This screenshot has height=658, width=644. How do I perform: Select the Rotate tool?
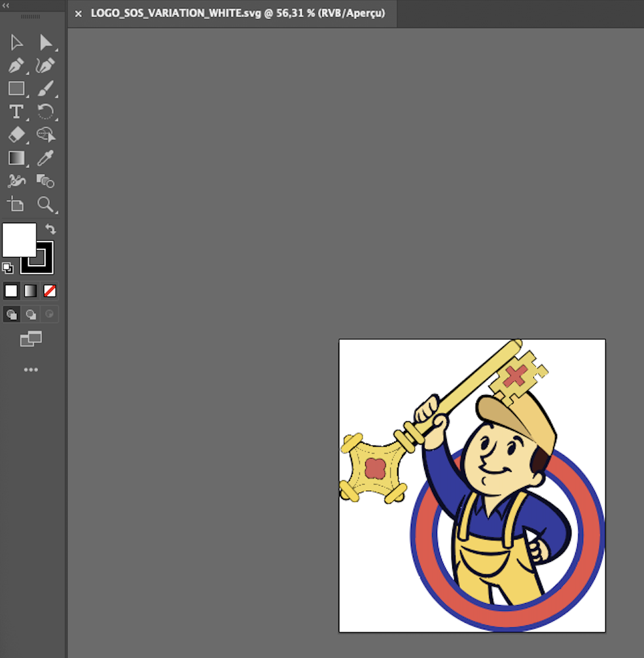tap(45, 111)
